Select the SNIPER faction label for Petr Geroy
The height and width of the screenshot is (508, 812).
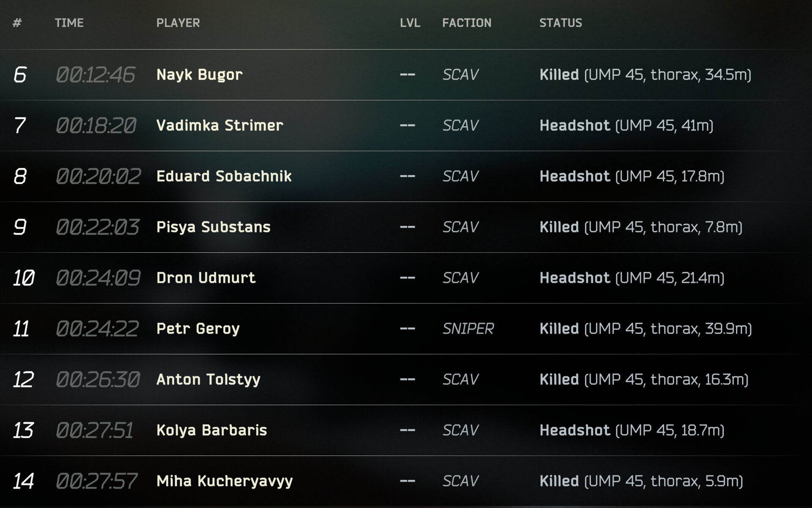[x=468, y=329]
